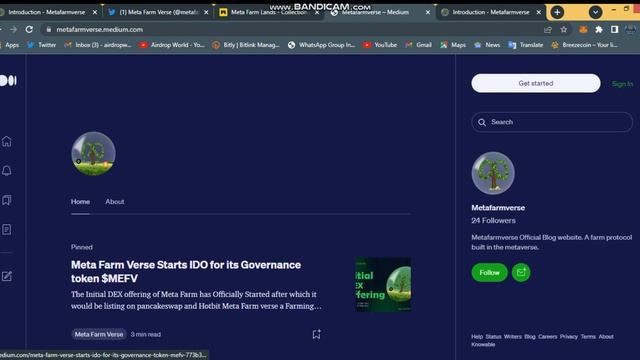640x360 pixels.
Task: Close the Metafarmverse – Medium tab
Action: (428, 12)
